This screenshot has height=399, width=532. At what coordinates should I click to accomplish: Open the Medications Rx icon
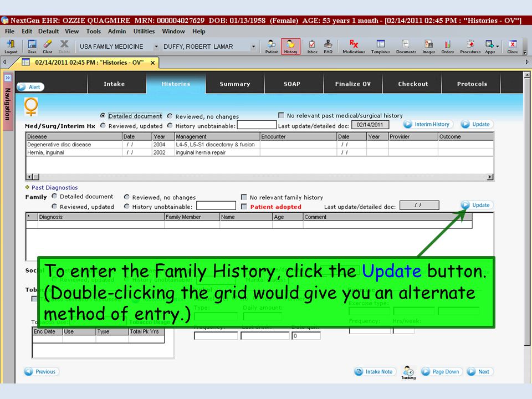[354, 47]
